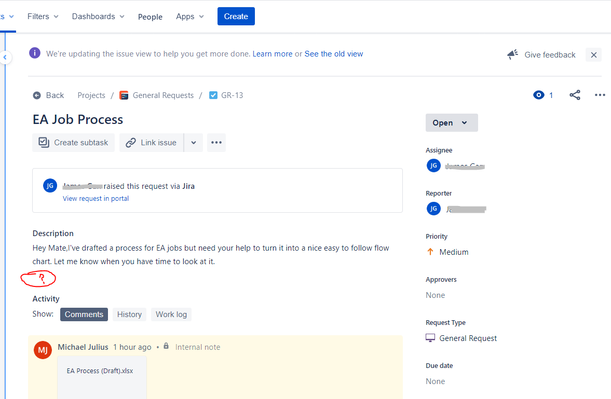The width and height of the screenshot is (611, 399).
Task: Click the 1 hour ago timestamp
Action: (x=132, y=347)
